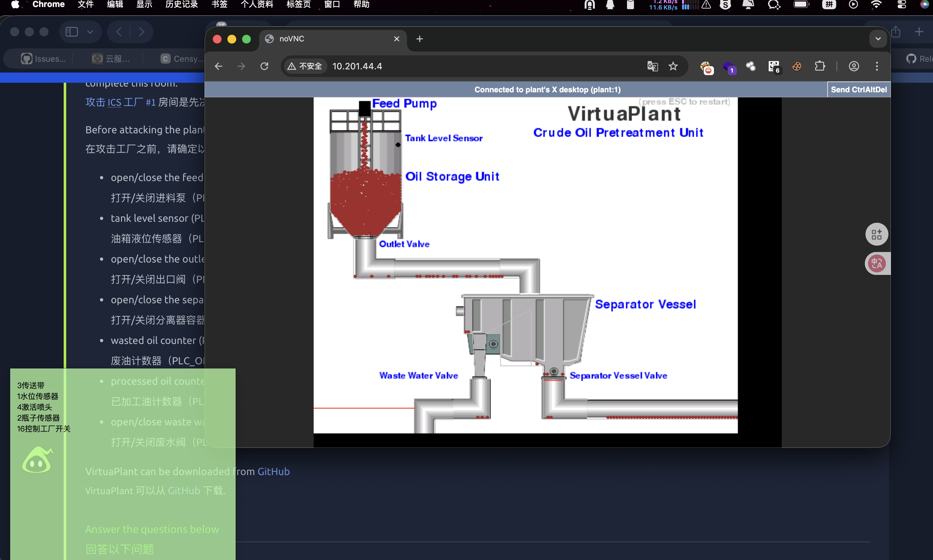This screenshot has height=560, width=933.
Task: Open Control Center in menu bar
Action: (902, 4)
